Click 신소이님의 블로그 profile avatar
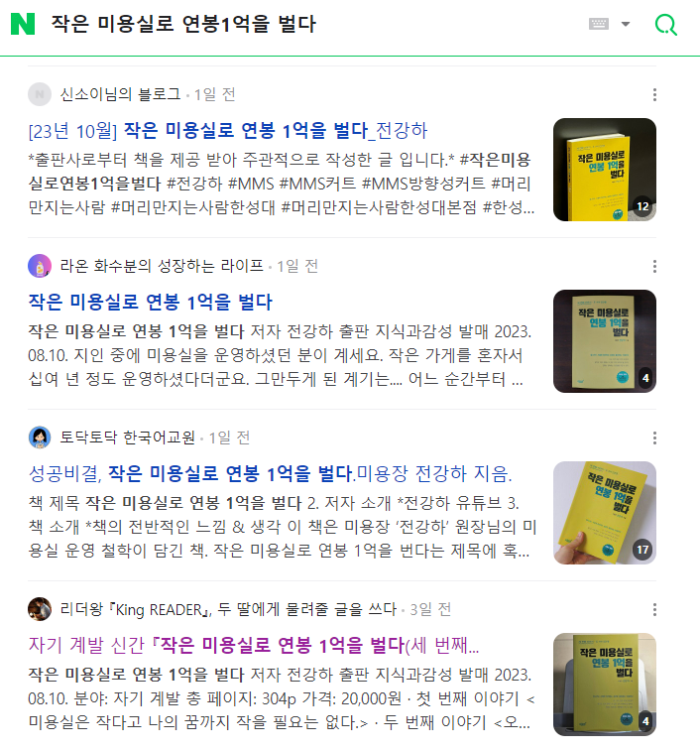The image size is (700, 750). 40,94
